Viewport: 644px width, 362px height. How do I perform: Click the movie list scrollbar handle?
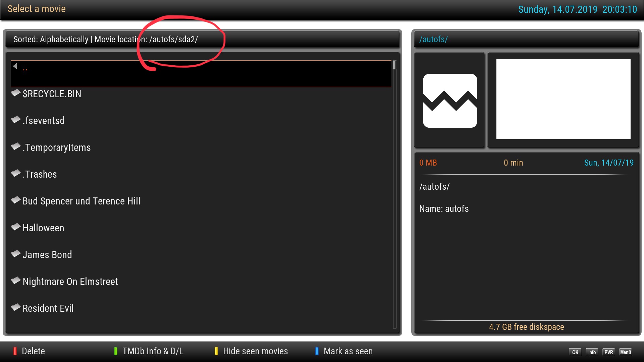pyautogui.click(x=394, y=65)
